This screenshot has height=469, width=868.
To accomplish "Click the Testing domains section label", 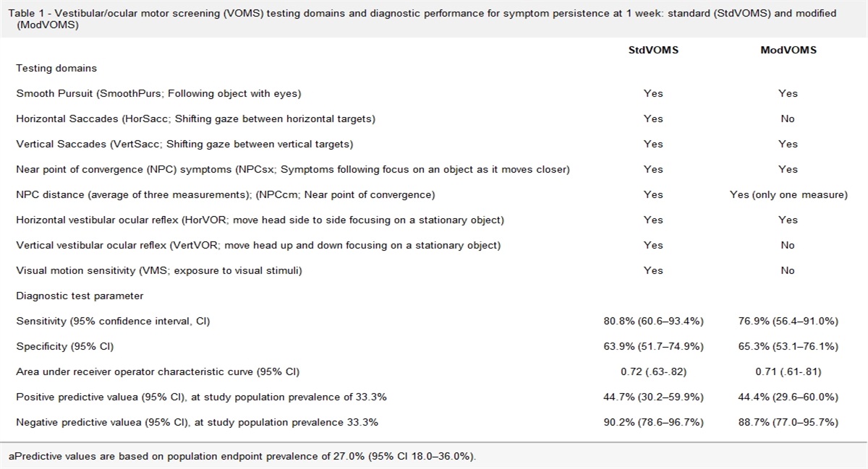I will coord(56,68).
